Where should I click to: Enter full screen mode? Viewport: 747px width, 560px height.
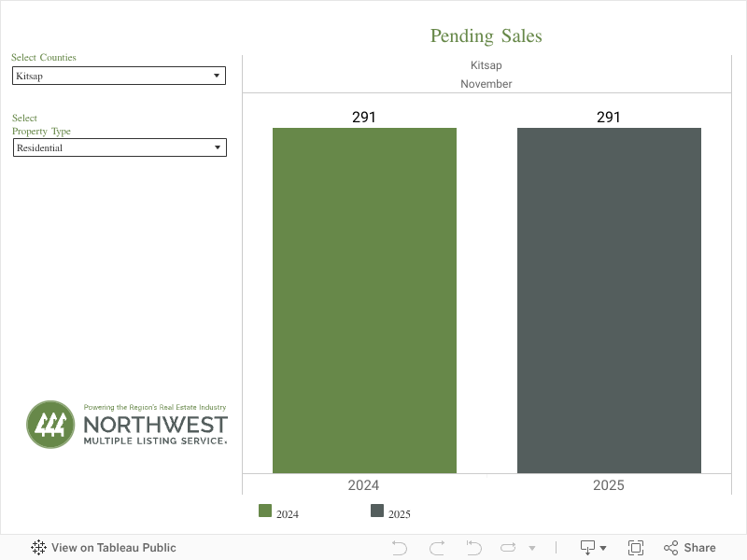[x=636, y=548]
